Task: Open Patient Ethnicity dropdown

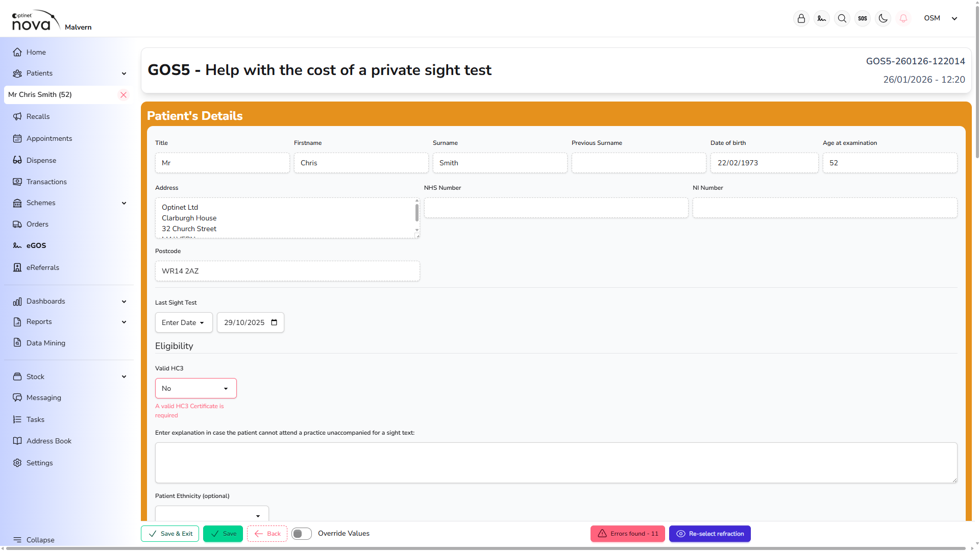Action: 211,515
